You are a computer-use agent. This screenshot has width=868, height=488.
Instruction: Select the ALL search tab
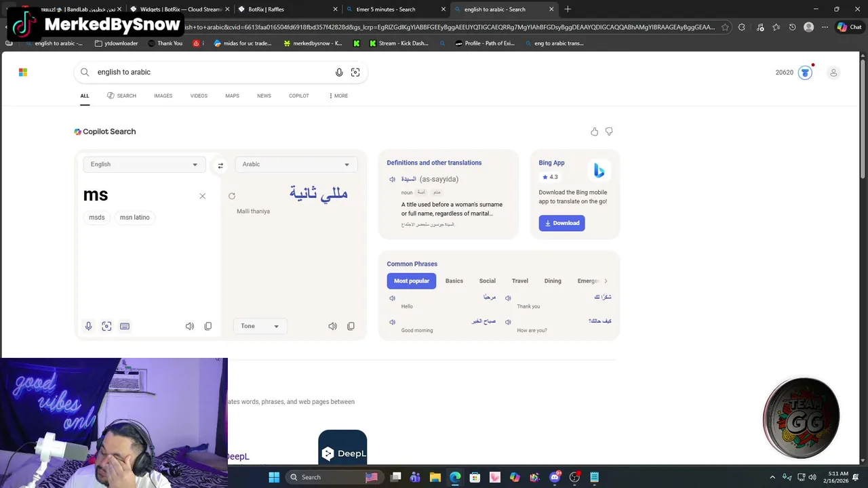(85, 96)
